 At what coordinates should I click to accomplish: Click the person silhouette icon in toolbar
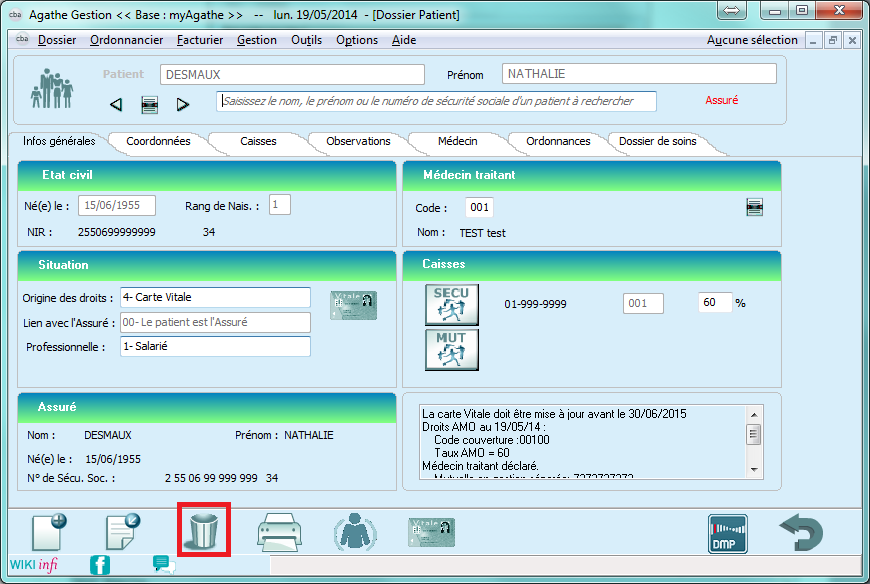pyautogui.click(x=355, y=532)
